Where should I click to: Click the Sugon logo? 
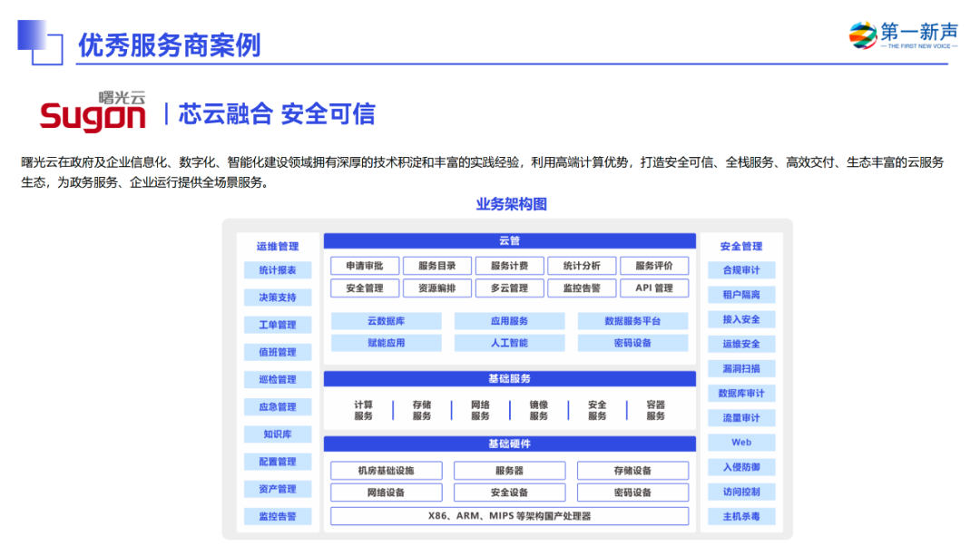pos(93,113)
